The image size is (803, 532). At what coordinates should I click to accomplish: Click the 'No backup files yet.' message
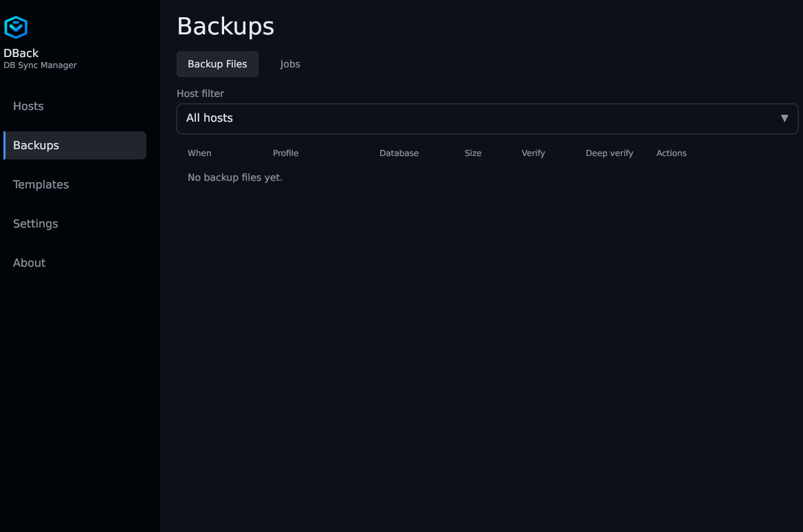tap(235, 177)
